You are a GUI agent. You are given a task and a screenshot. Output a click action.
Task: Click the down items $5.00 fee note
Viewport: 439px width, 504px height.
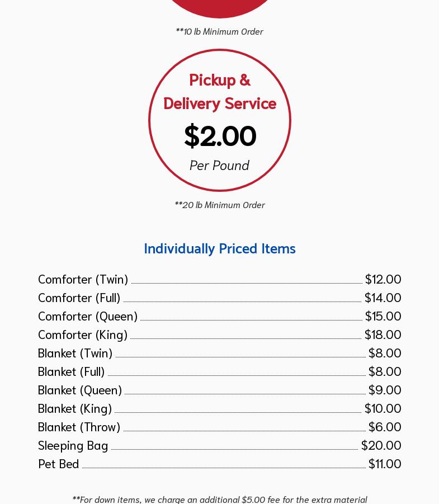click(219, 498)
